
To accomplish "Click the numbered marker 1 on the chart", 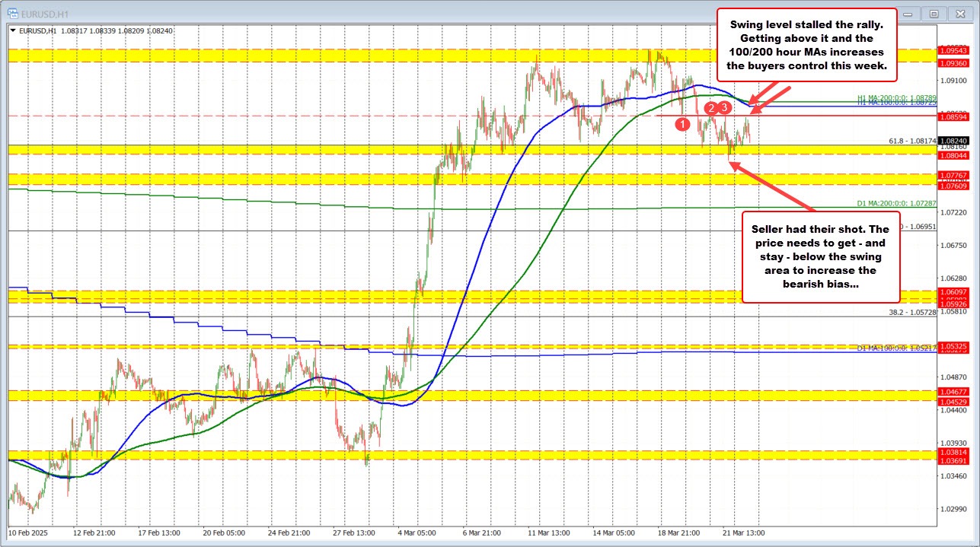I will coord(682,123).
